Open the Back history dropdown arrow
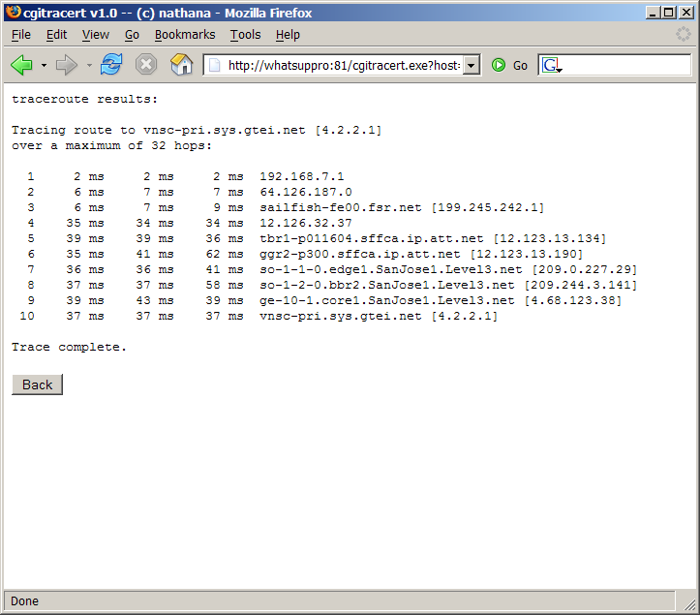Viewport: 700px width, 615px height. [44, 66]
